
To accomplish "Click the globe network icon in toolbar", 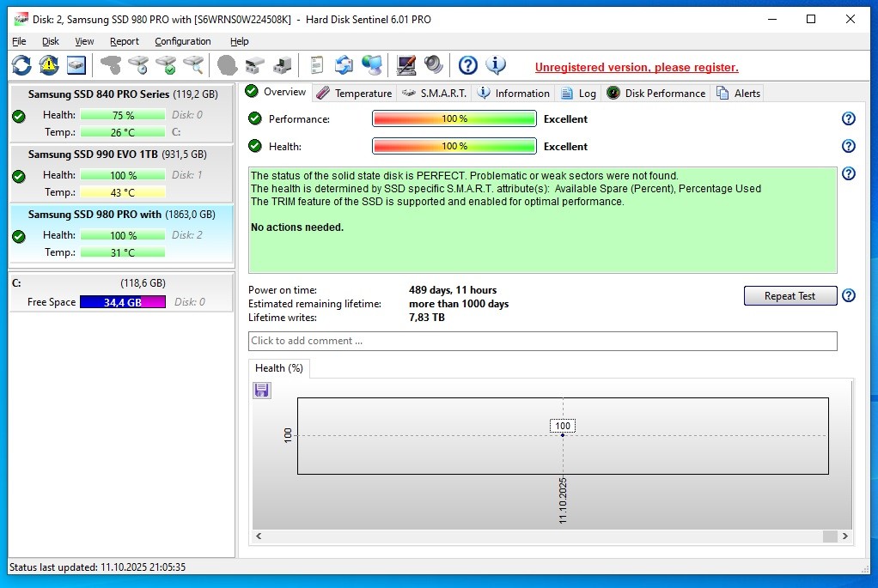I will 372,65.
